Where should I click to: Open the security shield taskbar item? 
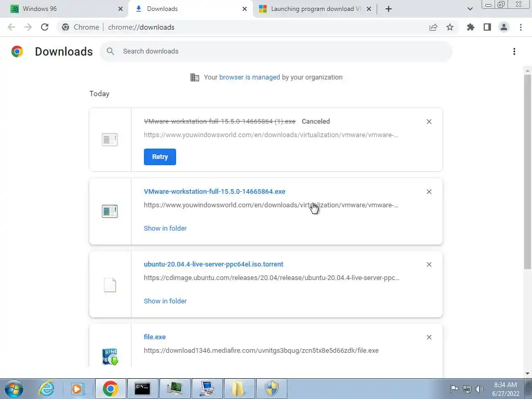tap(271, 389)
